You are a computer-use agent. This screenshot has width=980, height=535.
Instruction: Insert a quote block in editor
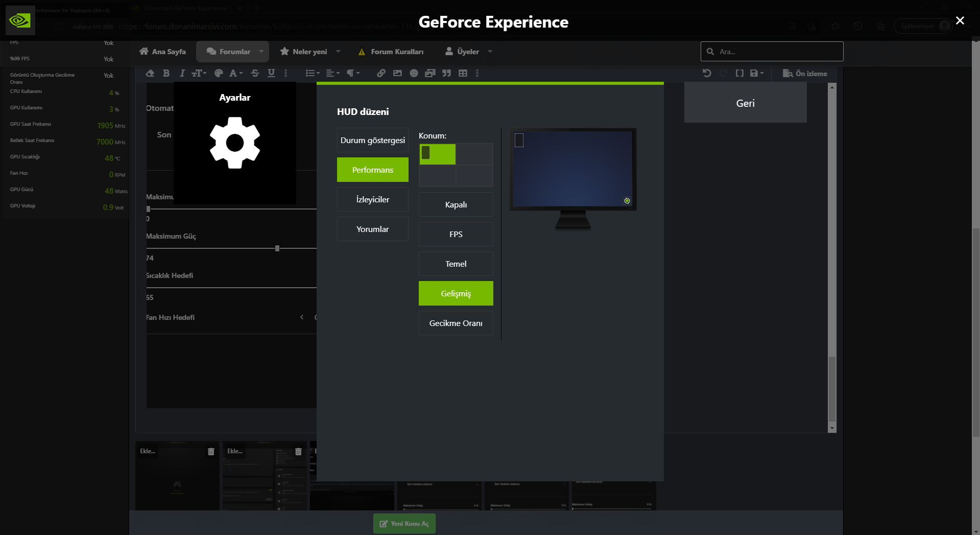(446, 73)
